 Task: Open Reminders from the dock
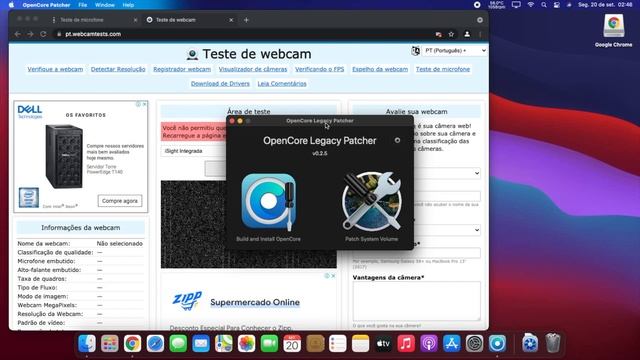pyautogui.click(x=338, y=344)
